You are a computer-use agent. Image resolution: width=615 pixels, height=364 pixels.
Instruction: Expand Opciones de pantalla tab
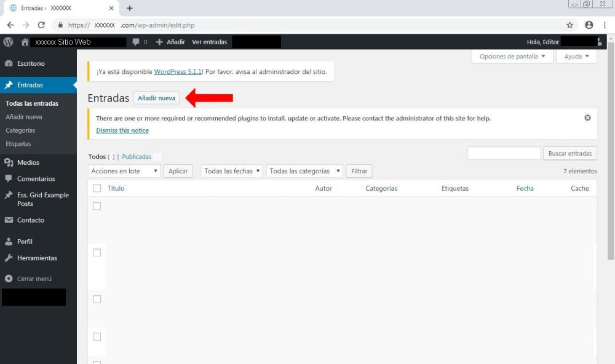click(x=512, y=57)
